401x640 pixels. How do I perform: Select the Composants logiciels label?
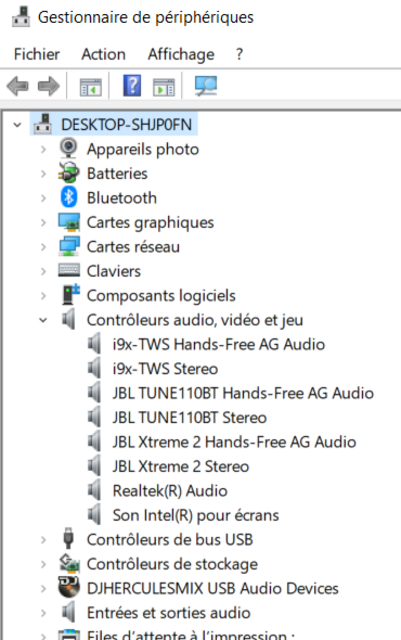[161, 296]
